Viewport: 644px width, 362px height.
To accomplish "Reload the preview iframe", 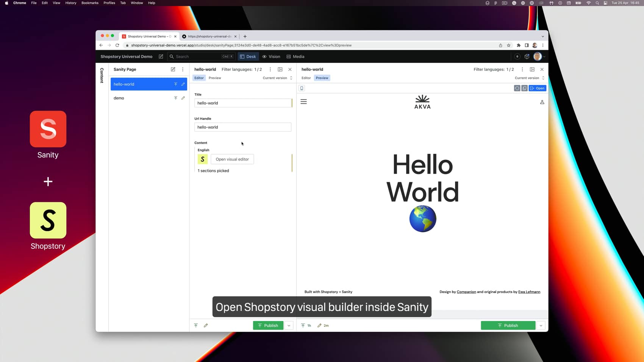I will click(x=517, y=88).
